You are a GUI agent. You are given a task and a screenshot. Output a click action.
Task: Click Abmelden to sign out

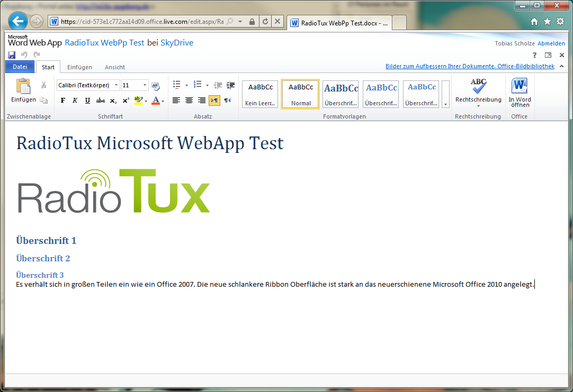point(551,43)
